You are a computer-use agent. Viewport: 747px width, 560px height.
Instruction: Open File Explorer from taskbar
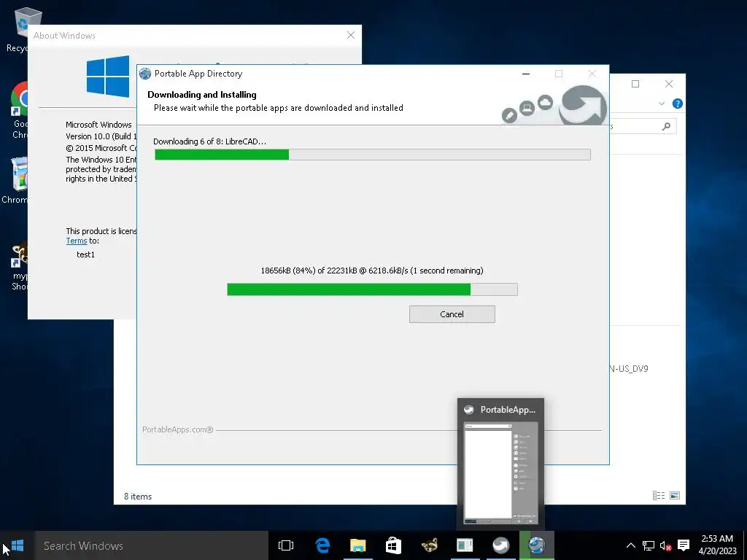(357, 545)
